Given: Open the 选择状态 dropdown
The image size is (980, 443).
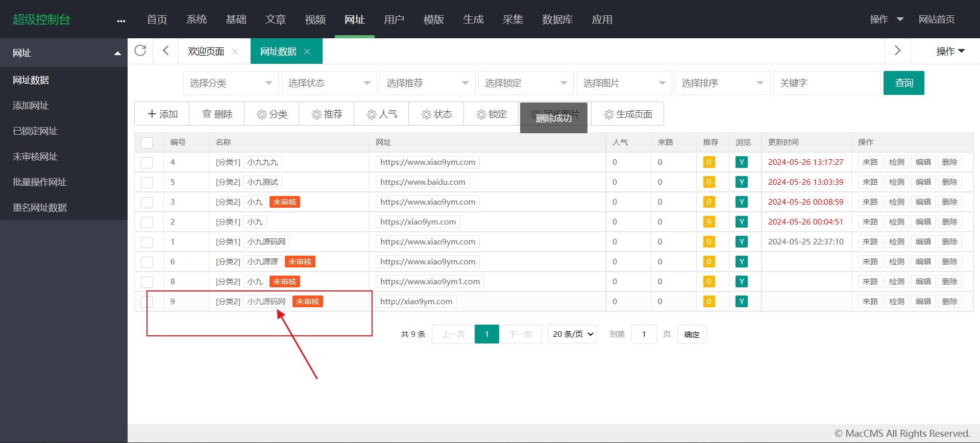Looking at the screenshot, I should click(x=329, y=83).
